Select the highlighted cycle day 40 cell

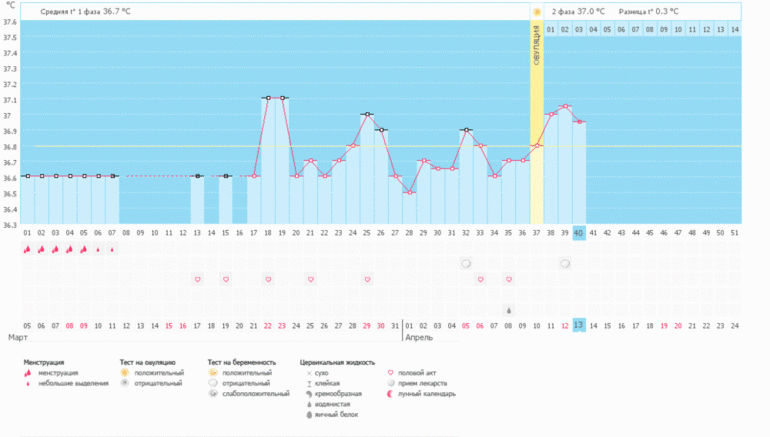tap(579, 232)
